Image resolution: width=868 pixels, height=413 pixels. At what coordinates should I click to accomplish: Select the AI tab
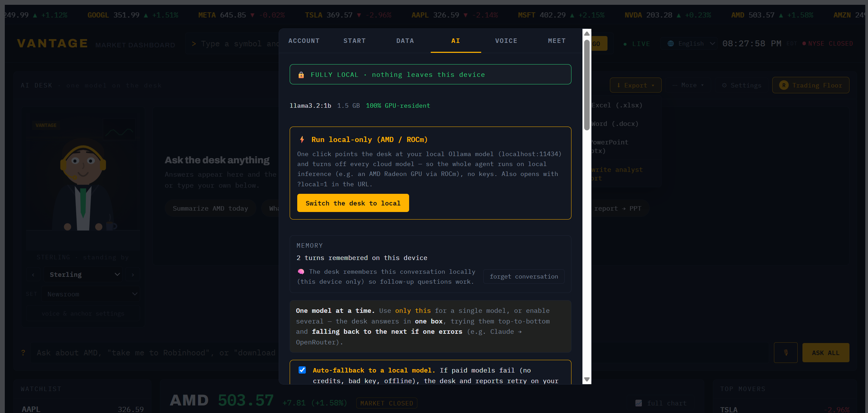click(x=456, y=41)
